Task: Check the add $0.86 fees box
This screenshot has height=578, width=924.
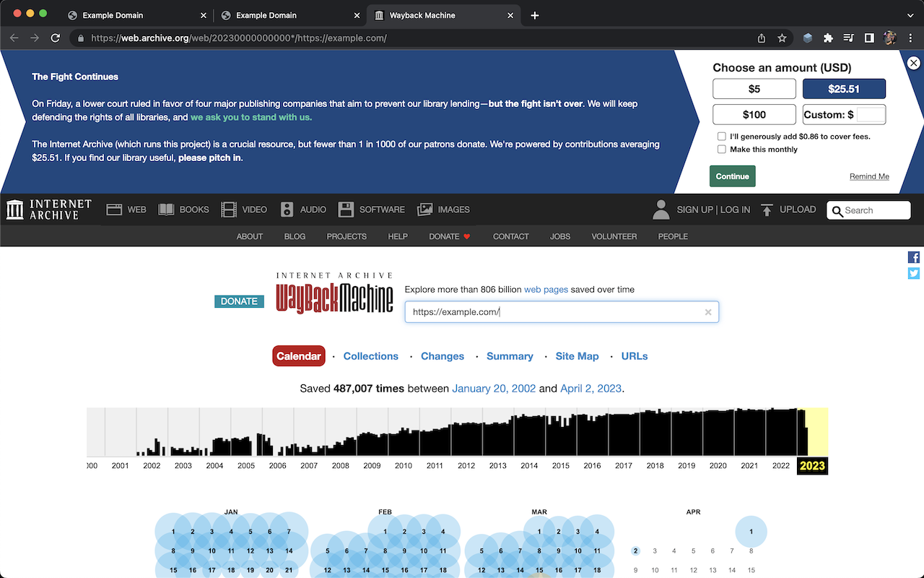Action: tap(722, 137)
